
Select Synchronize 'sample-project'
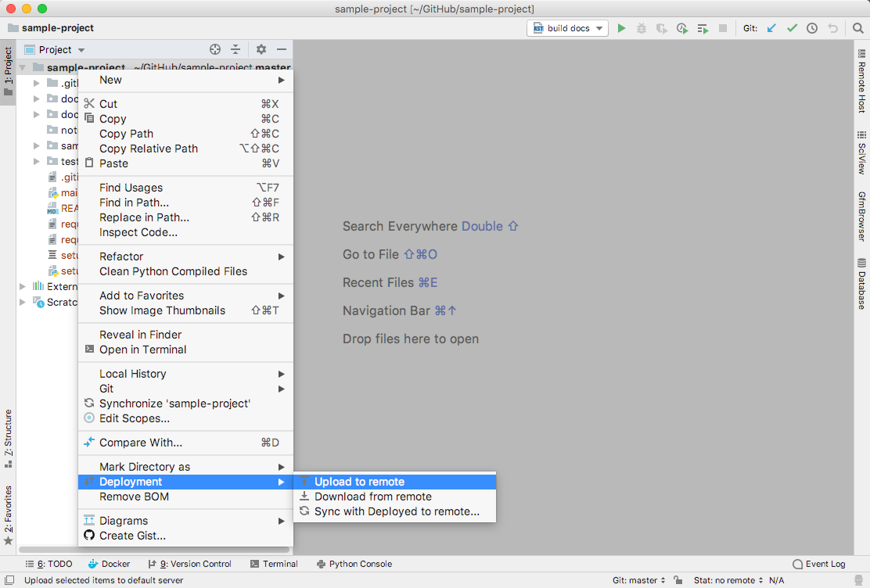[x=186, y=403]
